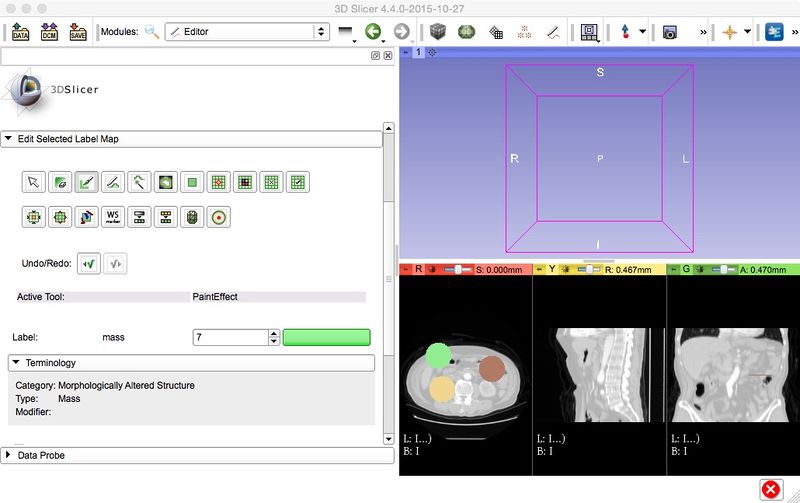This screenshot has height=503, width=800.
Task: Select the Paint Effect brush tool
Action: (x=87, y=182)
